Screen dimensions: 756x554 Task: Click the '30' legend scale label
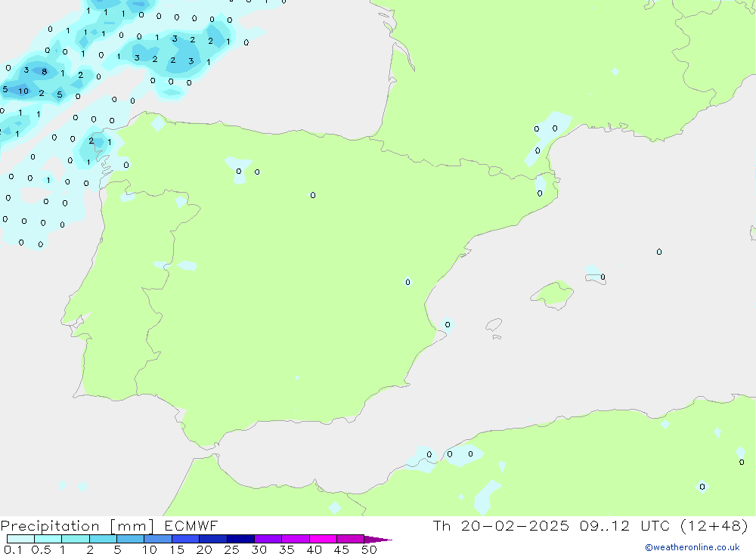tap(259, 549)
